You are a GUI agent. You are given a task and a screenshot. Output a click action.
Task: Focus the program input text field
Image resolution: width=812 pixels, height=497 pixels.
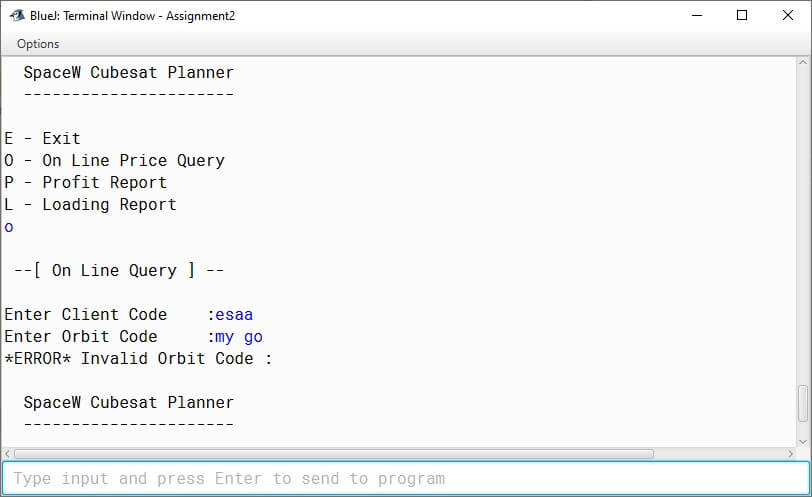coord(405,478)
